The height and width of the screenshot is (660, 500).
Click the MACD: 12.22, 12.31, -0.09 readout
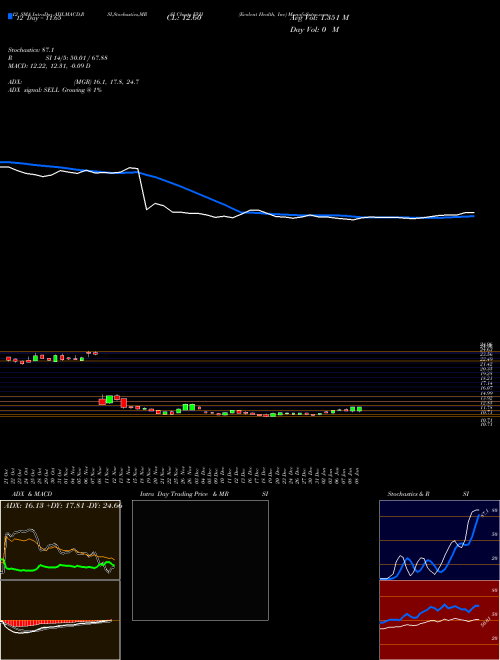tap(49, 66)
